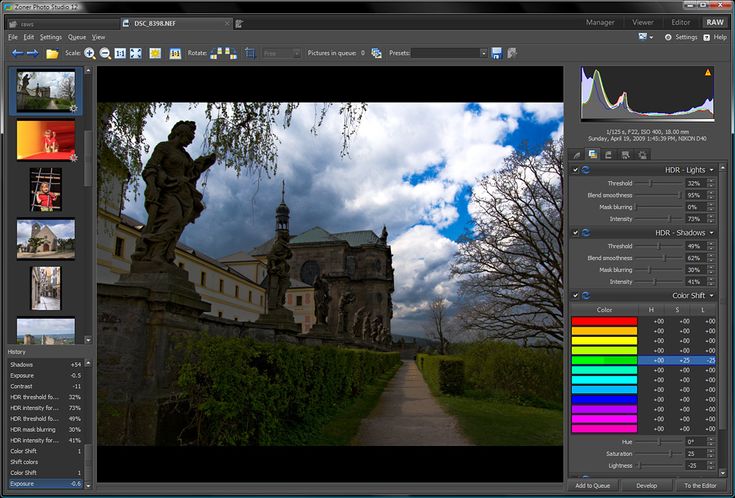Switch to the Editor tab
735x498 pixels.
click(680, 21)
